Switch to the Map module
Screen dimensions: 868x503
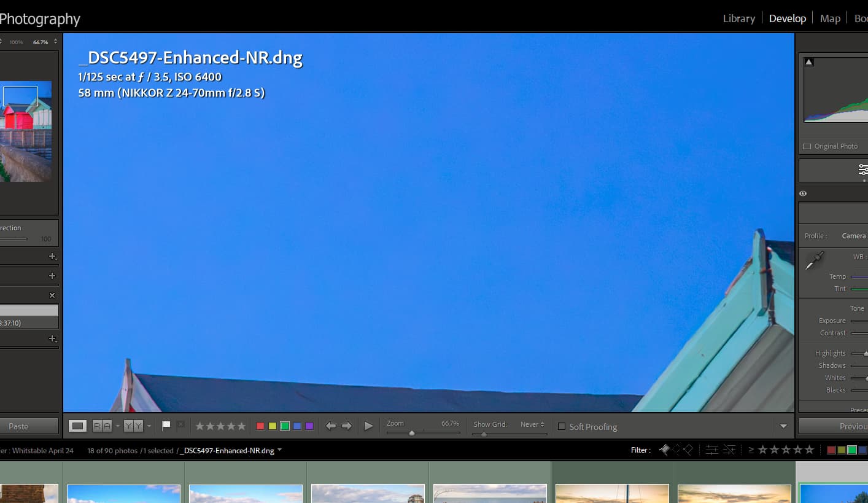[x=830, y=18]
